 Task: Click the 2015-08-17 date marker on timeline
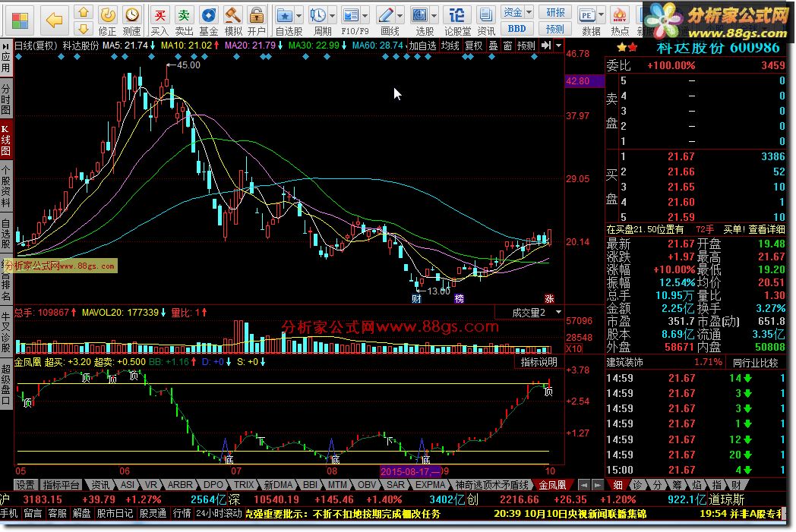(x=410, y=471)
